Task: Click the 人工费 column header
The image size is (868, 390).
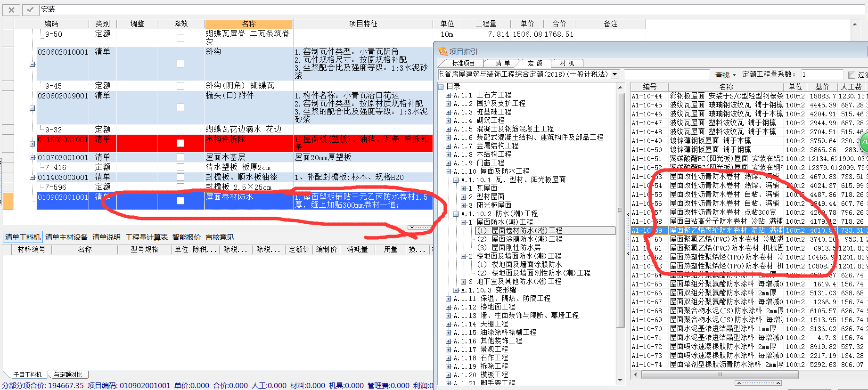Action: click(852, 87)
